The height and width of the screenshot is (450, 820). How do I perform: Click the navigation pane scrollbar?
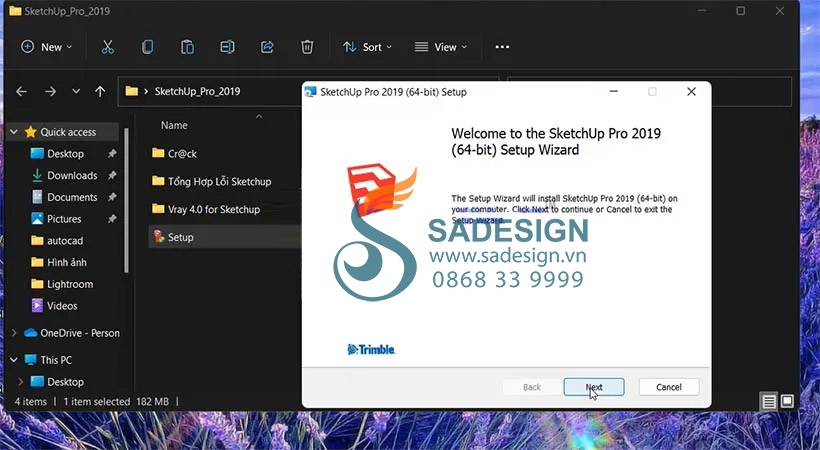[127, 200]
